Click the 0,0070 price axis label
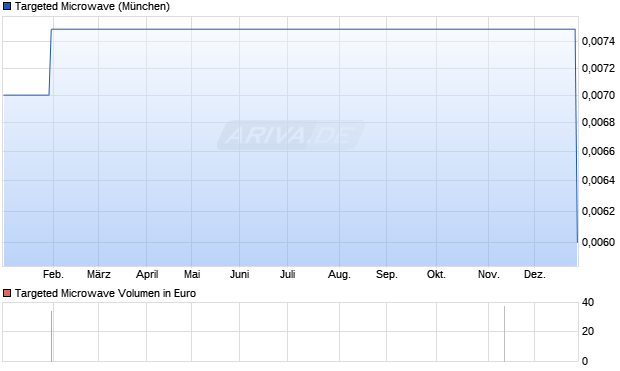Image resolution: width=620 pixels, height=371 pixels. click(x=598, y=95)
